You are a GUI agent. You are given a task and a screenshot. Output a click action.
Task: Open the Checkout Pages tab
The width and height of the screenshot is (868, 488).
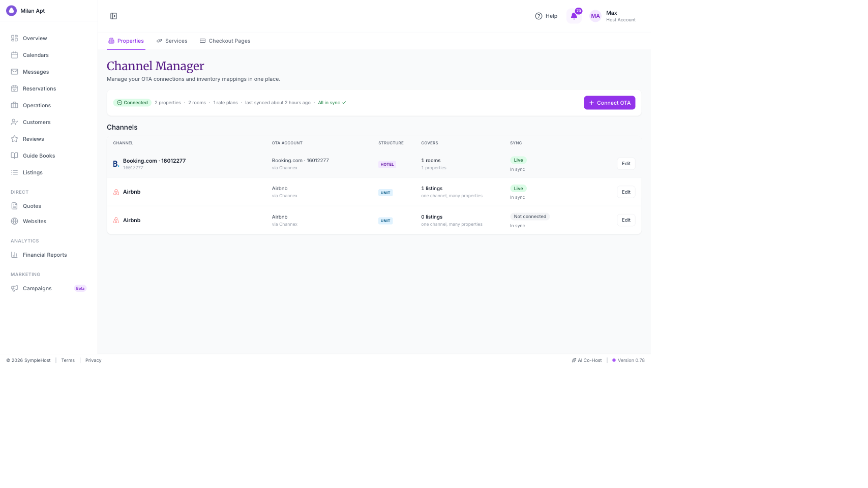225,41
